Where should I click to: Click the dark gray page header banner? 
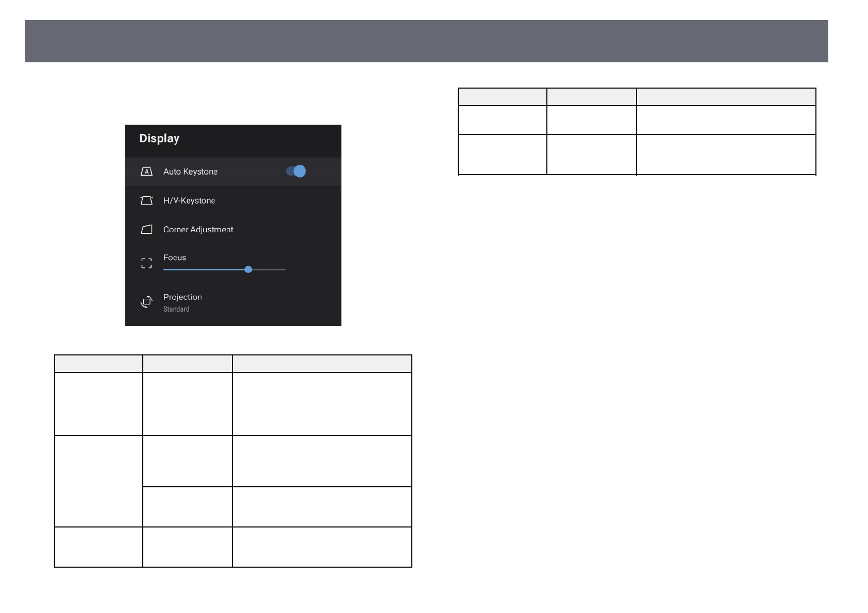click(426, 41)
